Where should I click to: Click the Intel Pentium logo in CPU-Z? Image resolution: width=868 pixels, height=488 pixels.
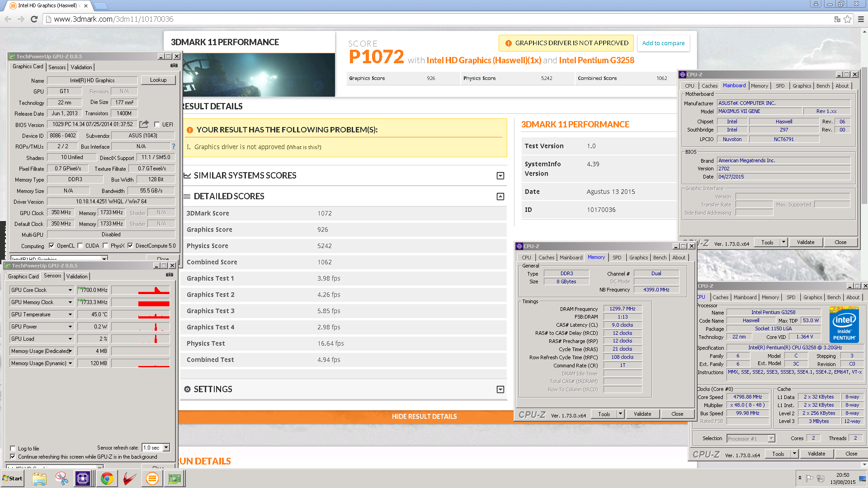[844, 324]
